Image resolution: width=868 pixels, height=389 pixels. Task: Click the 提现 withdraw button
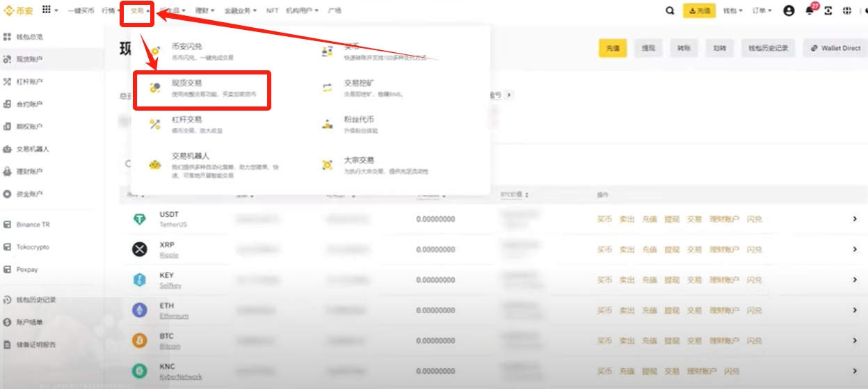[648, 48]
